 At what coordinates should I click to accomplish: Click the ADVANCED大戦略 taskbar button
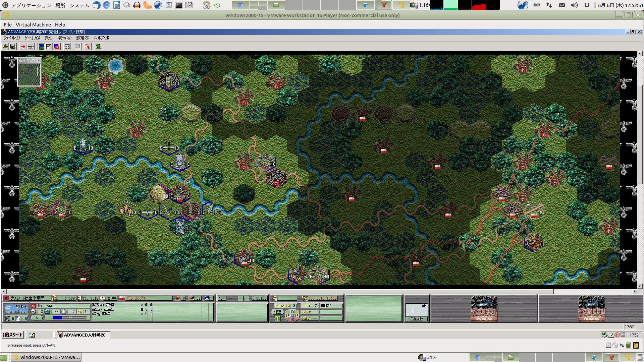(83, 335)
